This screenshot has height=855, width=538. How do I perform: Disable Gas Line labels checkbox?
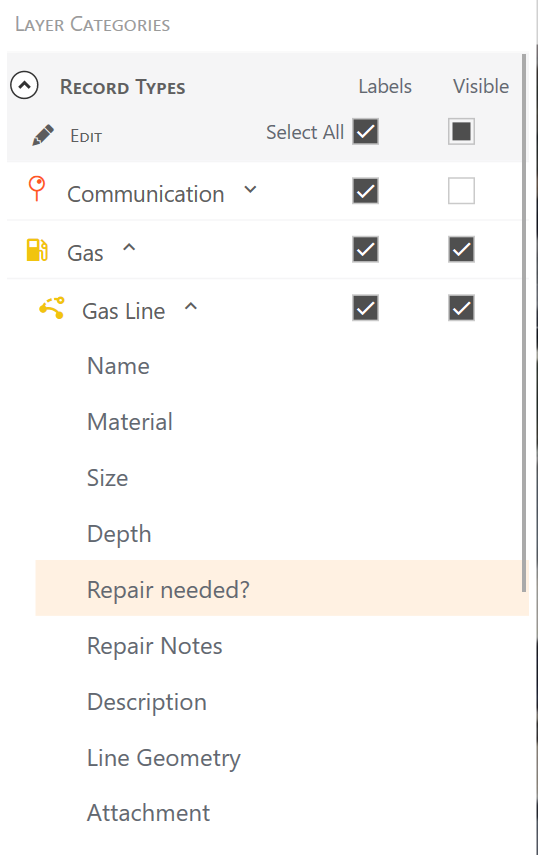pos(365,308)
